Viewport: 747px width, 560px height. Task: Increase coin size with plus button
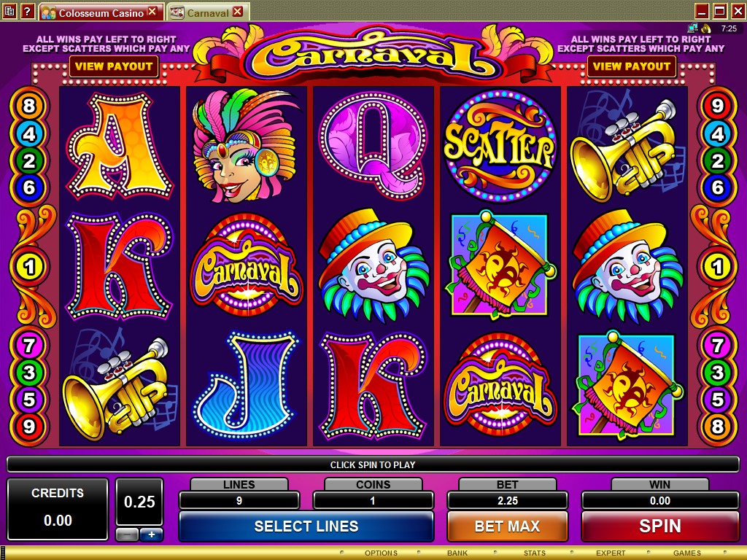(151, 534)
